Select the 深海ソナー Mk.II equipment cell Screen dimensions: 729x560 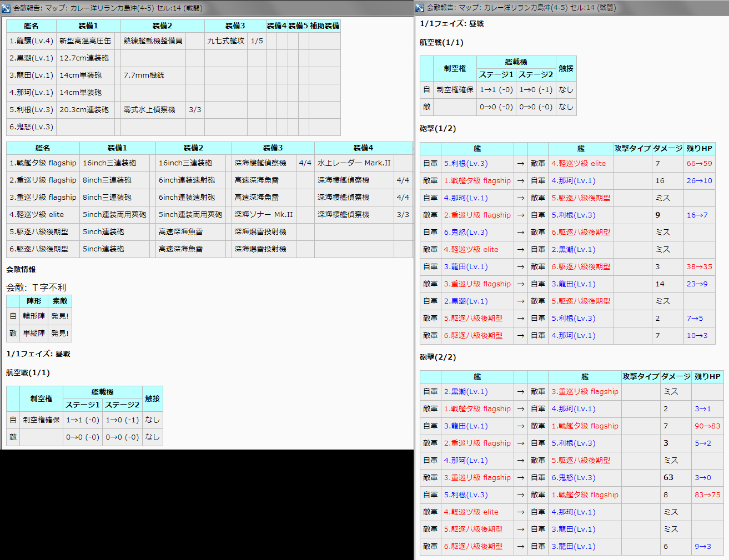tap(263, 215)
